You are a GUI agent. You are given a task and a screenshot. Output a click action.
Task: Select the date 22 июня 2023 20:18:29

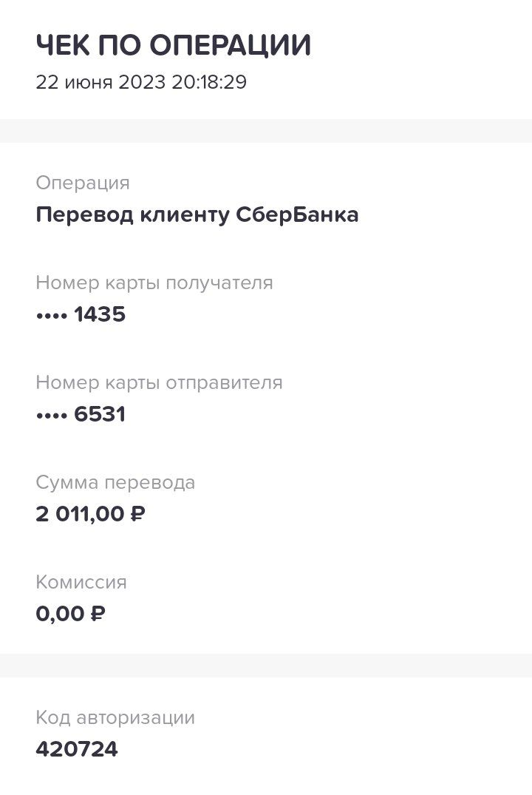point(141,82)
